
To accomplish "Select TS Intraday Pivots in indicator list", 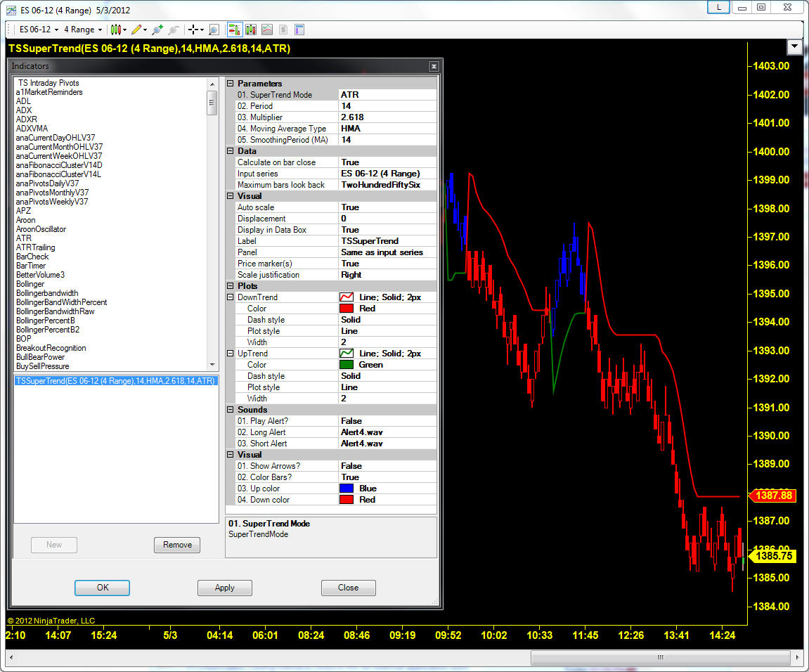I will coord(48,83).
